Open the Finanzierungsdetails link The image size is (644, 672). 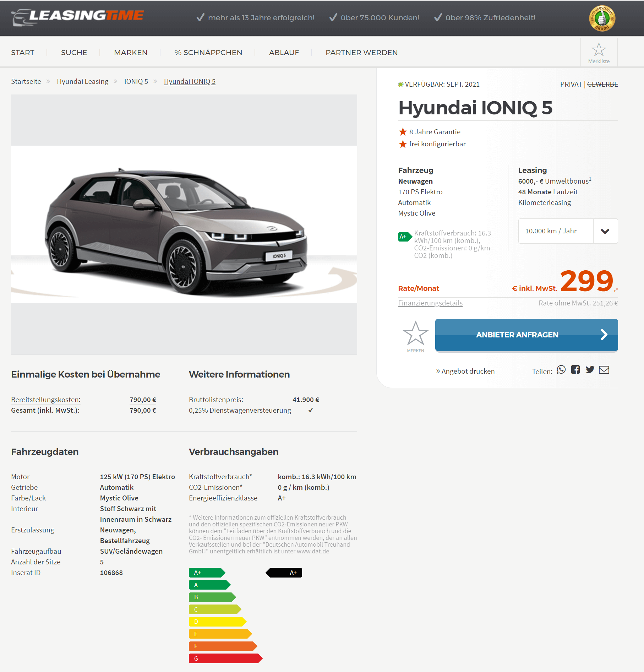click(x=430, y=303)
